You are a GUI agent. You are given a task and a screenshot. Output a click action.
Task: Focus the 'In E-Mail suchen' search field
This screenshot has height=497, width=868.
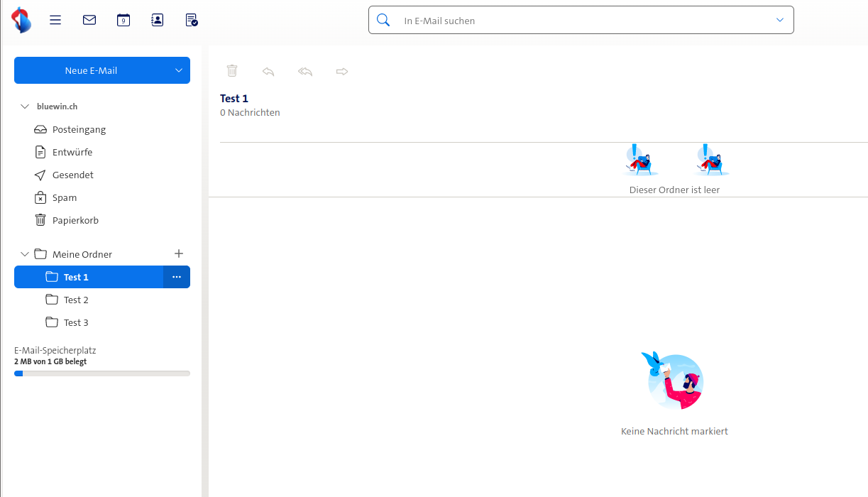(x=582, y=21)
